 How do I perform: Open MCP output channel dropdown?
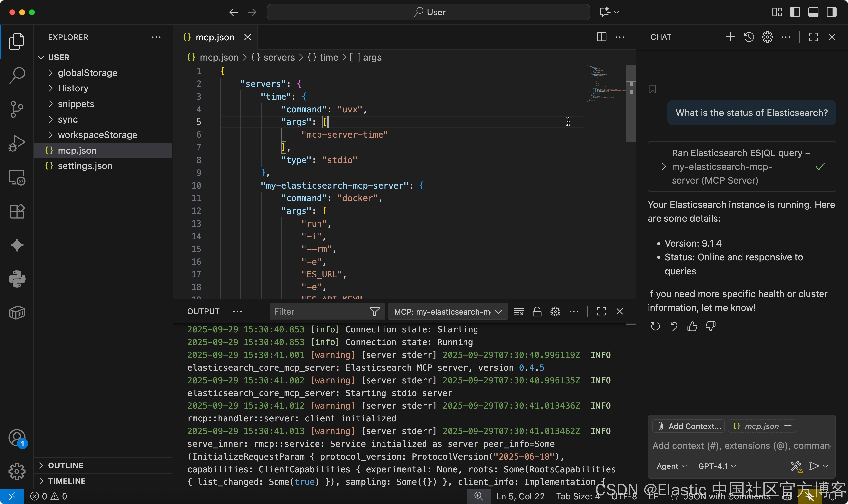click(x=448, y=311)
